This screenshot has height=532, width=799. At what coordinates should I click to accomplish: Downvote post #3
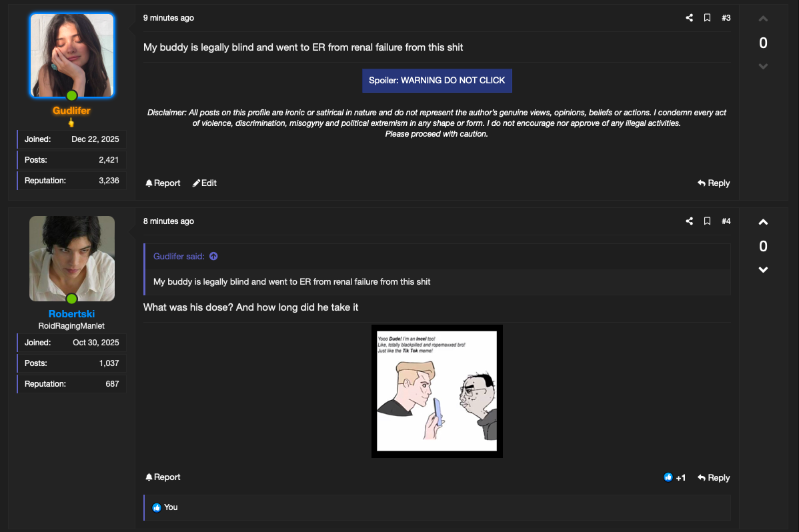pos(763,66)
